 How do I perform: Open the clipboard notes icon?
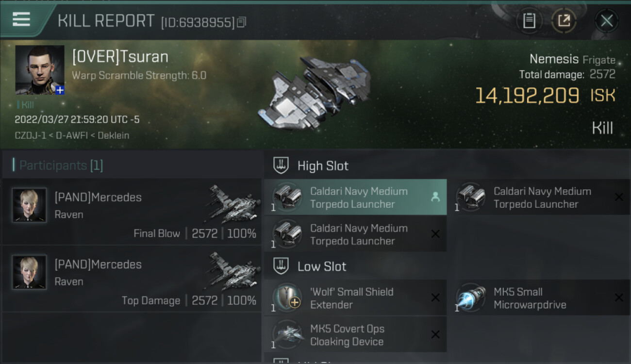pos(529,21)
